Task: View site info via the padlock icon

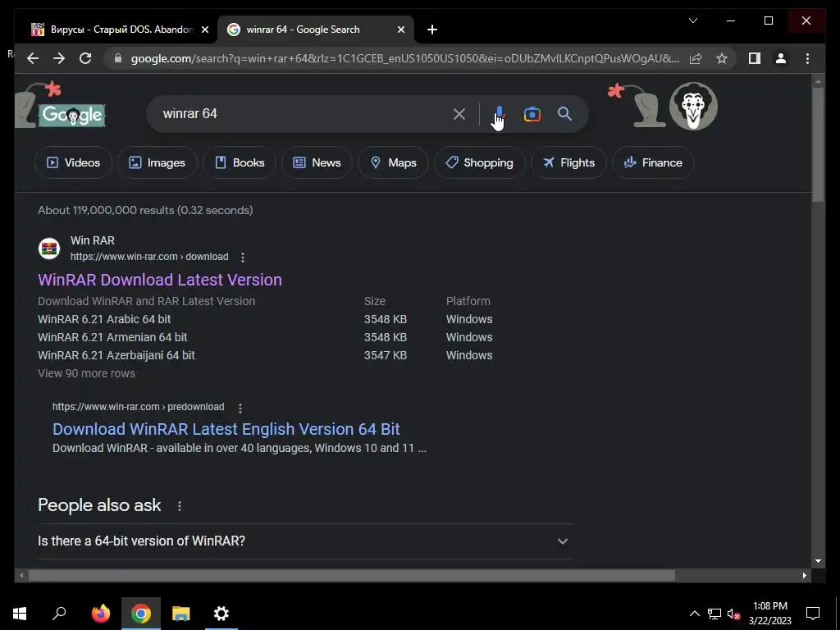Action: 118,58
